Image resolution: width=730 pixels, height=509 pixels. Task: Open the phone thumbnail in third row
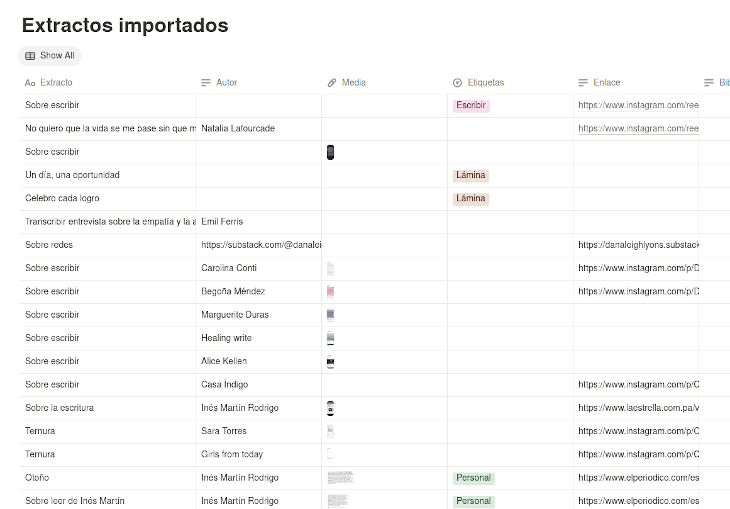click(x=331, y=152)
